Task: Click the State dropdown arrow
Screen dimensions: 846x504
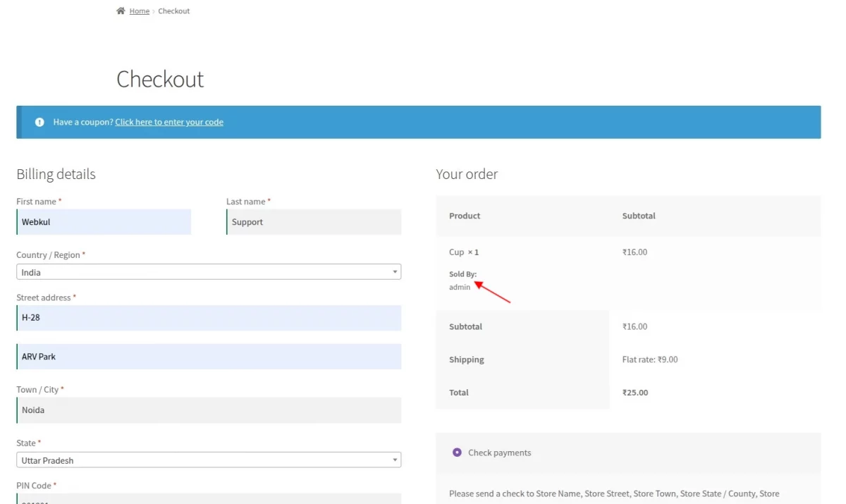Action: [x=394, y=459]
